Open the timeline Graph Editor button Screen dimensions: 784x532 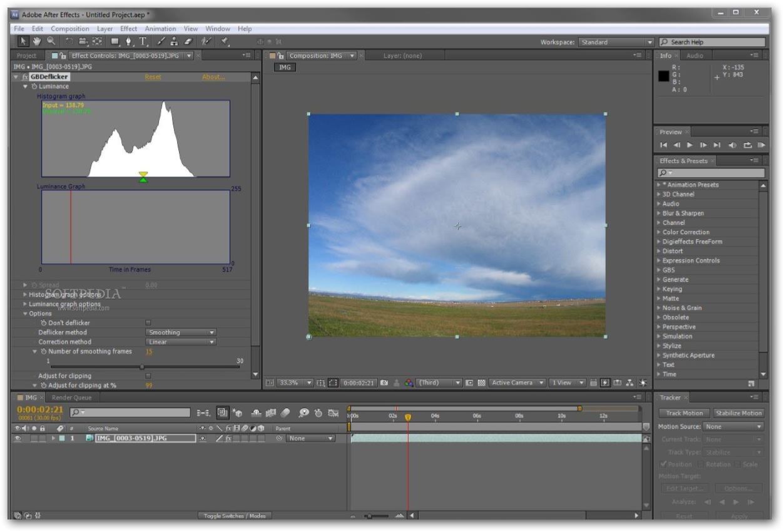[x=333, y=412]
